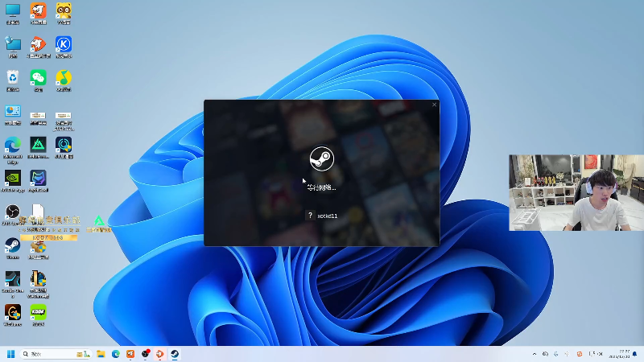Open the yellow raccoon app desktop icon
This screenshot has height=362, width=644.
[x=64, y=14]
